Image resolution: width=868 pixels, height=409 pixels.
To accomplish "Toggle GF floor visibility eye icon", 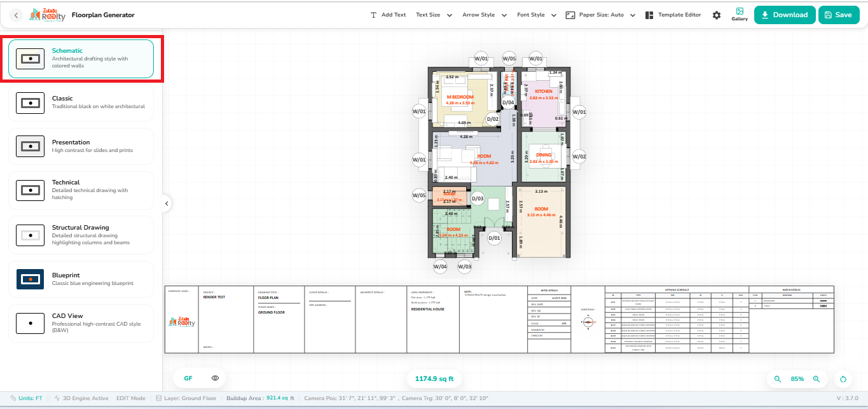I will [216, 378].
